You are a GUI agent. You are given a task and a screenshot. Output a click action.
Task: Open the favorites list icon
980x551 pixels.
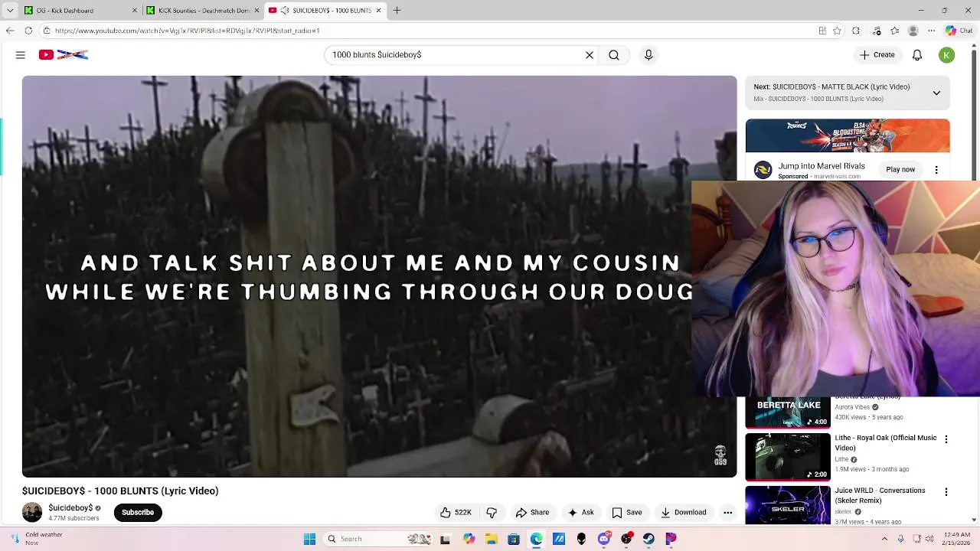(x=894, y=31)
